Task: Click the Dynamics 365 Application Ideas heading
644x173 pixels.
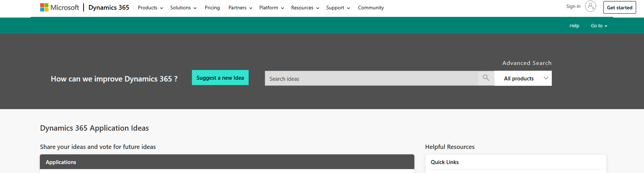Action: pos(94,128)
